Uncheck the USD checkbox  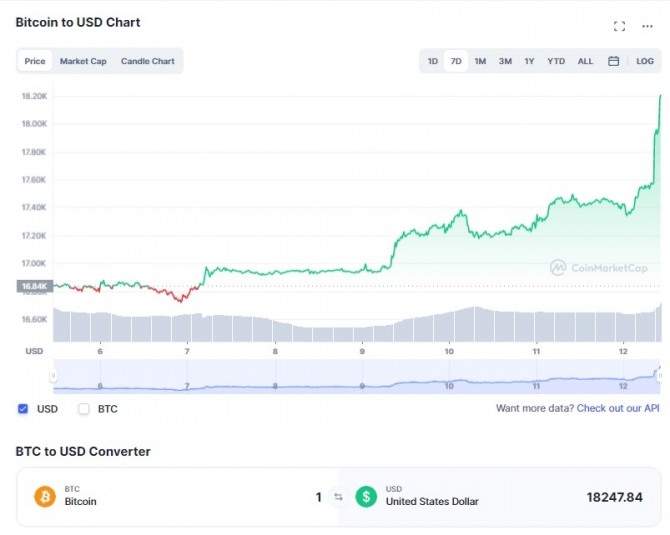click(23, 409)
